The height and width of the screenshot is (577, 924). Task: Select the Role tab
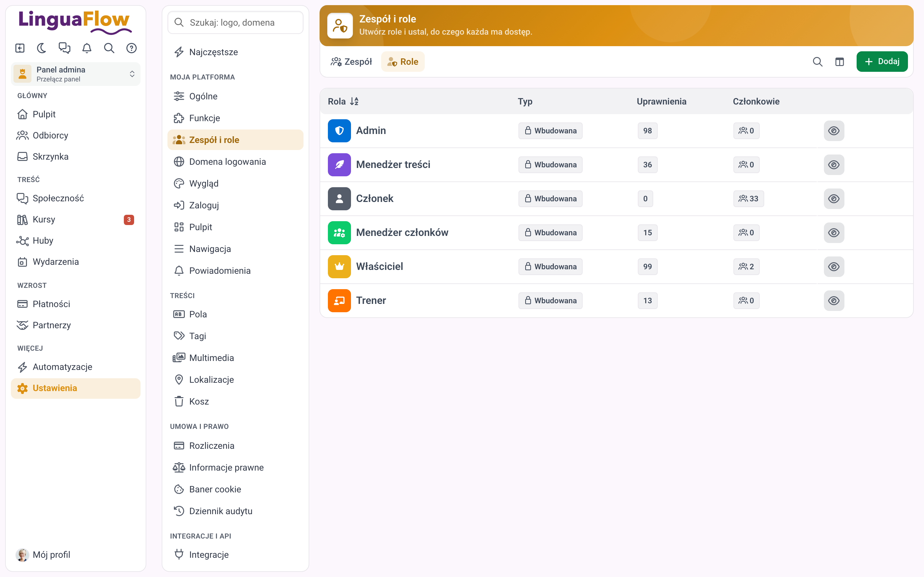pyautogui.click(x=403, y=62)
